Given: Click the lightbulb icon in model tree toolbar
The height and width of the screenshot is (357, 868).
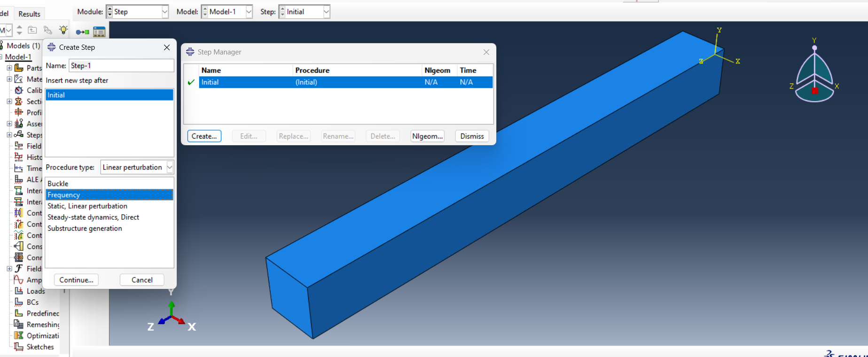Looking at the screenshot, I should tap(63, 30).
